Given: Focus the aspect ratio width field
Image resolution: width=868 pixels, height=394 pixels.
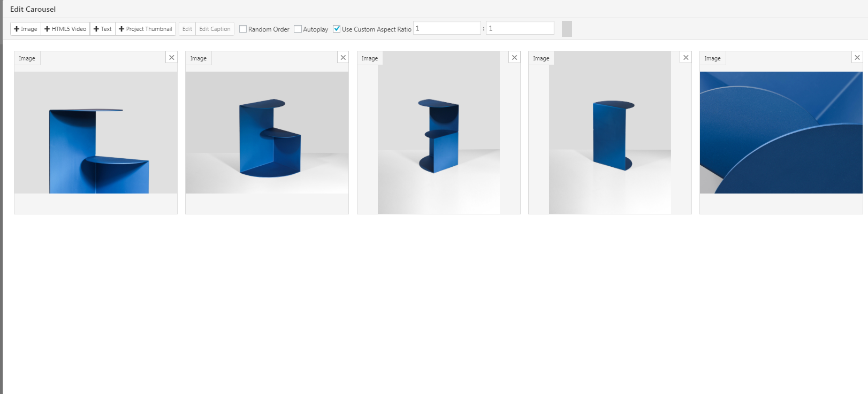Looking at the screenshot, I should point(447,28).
